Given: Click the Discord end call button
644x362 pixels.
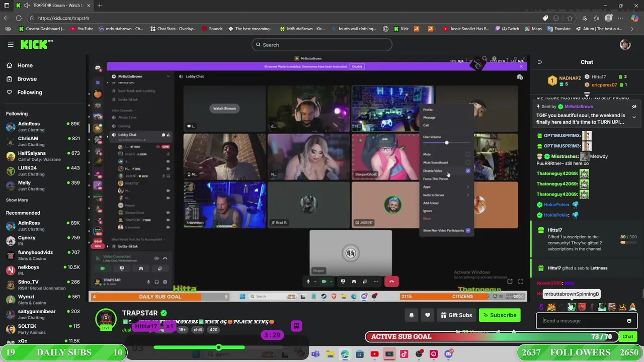Looking at the screenshot, I should pos(391,282).
